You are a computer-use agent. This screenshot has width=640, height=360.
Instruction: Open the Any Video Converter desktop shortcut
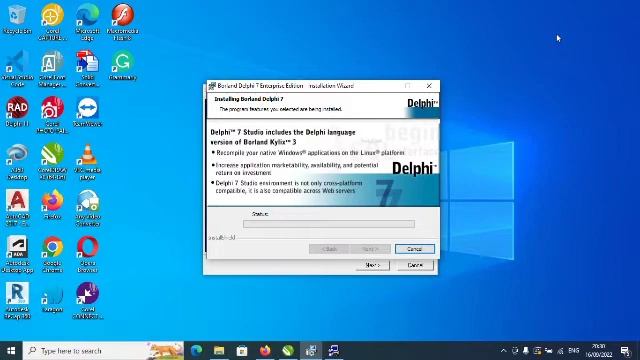point(87,208)
